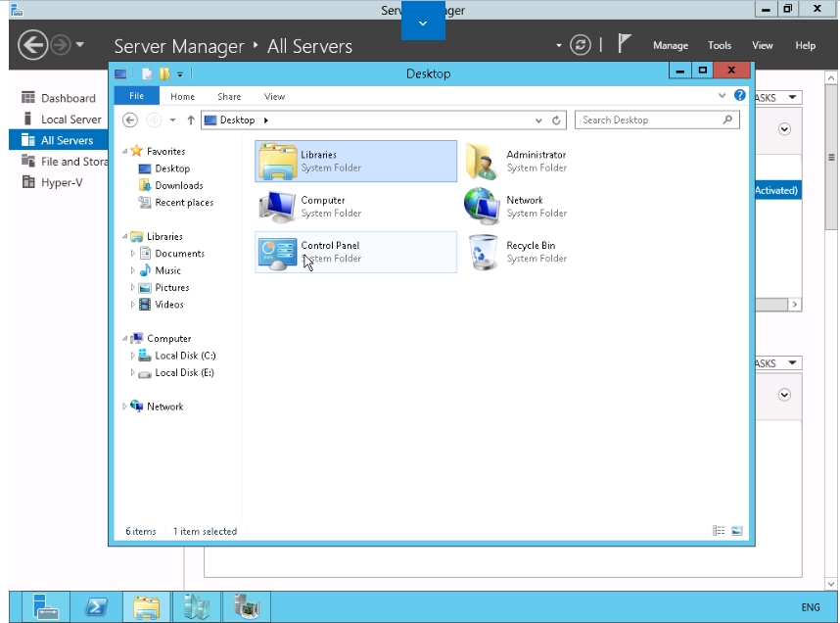Open the Manage menu in Server Manager
This screenshot has height=623, width=840.
click(671, 46)
